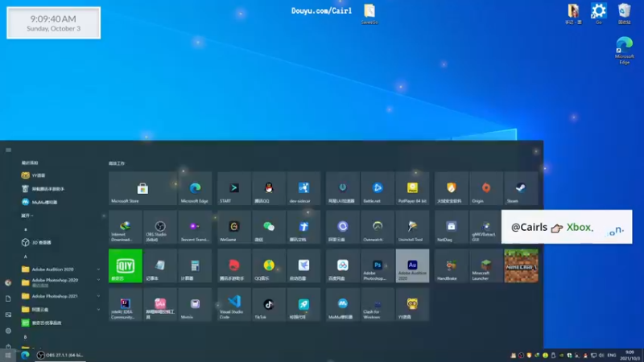Launch Microsoft Edge from Start tiles

(x=195, y=188)
